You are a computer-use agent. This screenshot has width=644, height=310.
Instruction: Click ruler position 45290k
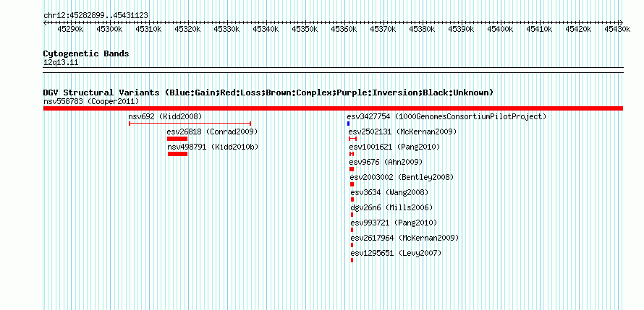(x=71, y=29)
